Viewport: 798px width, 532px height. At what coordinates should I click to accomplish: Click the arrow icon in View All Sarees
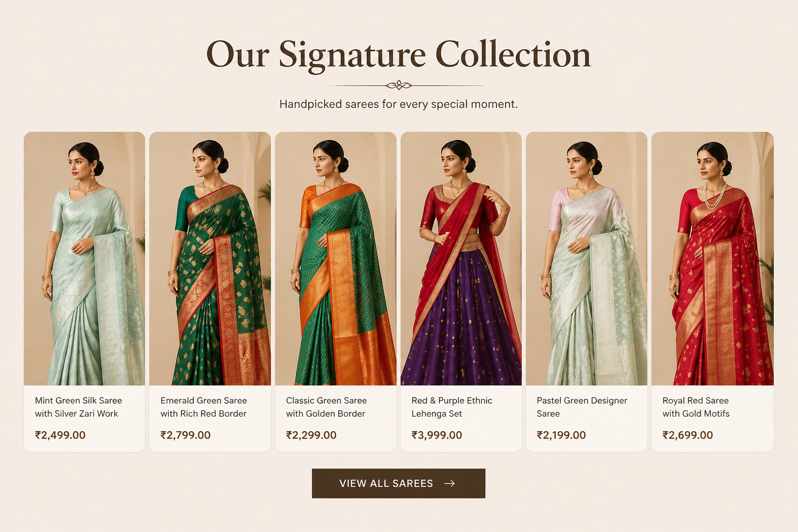pos(450,483)
